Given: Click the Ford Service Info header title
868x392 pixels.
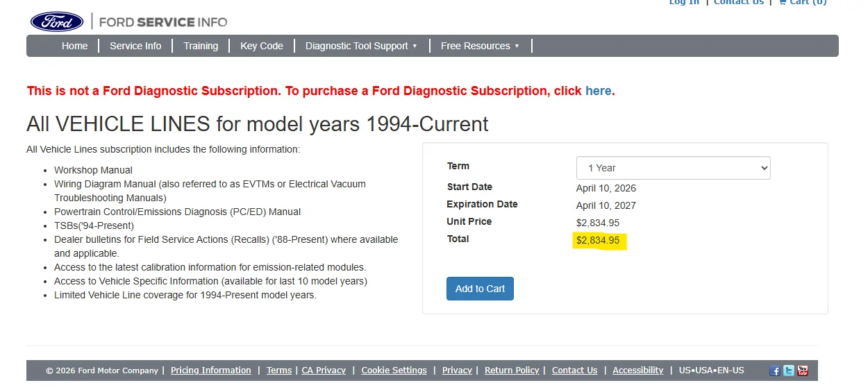Looking at the screenshot, I should (163, 22).
